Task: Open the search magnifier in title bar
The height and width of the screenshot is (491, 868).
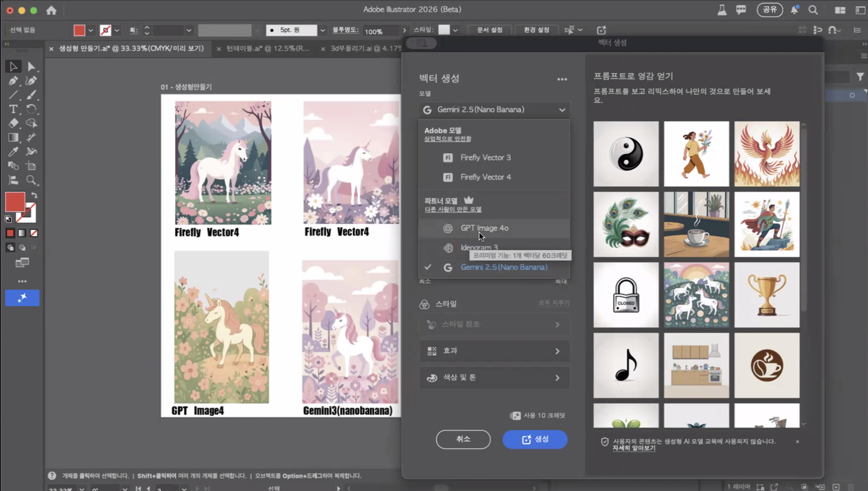Action: 813,10
